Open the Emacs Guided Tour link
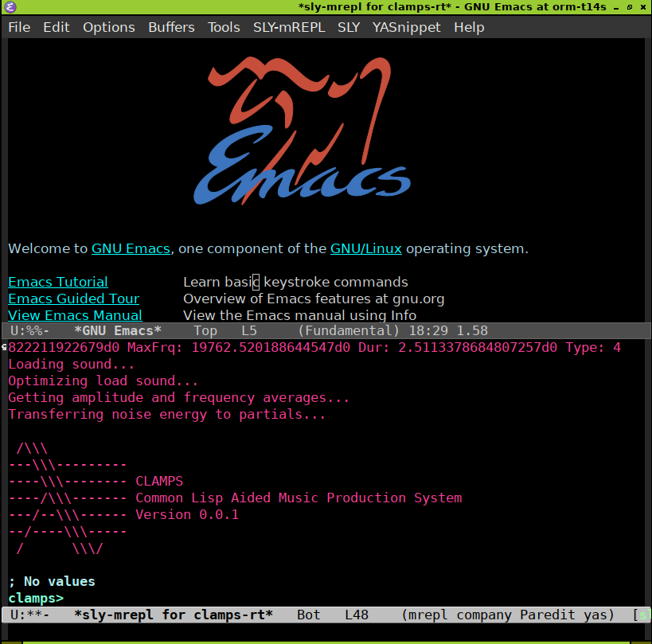The width and height of the screenshot is (652, 644). pos(73,299)
